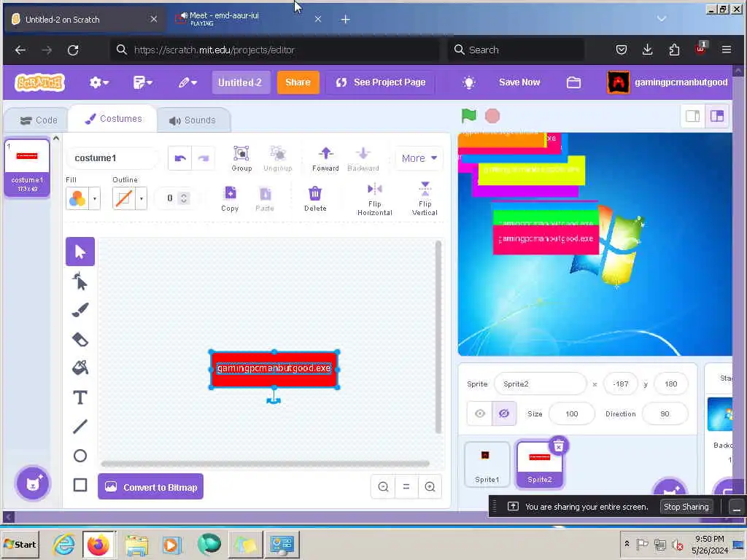The image size is (747, 560).
Task: Click See Project Page
Action: (x=381, y=82)
